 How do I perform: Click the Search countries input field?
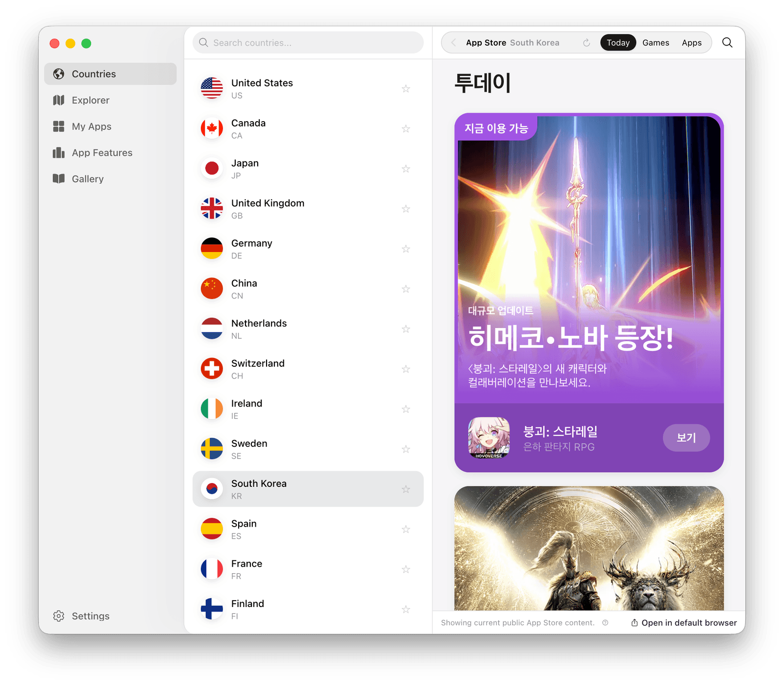coord(308,43)
